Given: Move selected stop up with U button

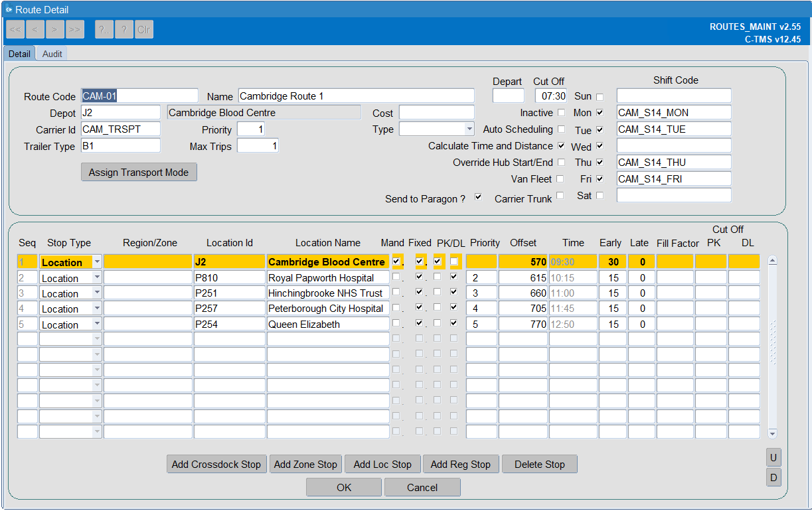Looking at the screenshot, I should [773, 458].
